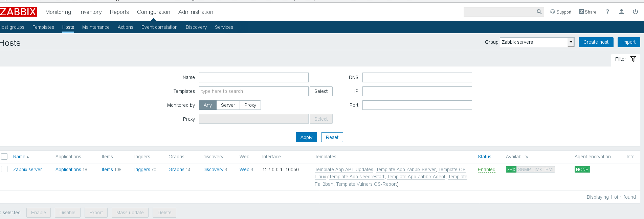Click the sign out power icon
This screenshot has width=644, height=219.
click(635, 12)
